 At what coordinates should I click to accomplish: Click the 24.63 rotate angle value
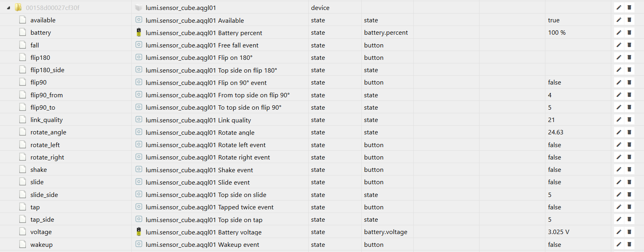click(555, 132)
